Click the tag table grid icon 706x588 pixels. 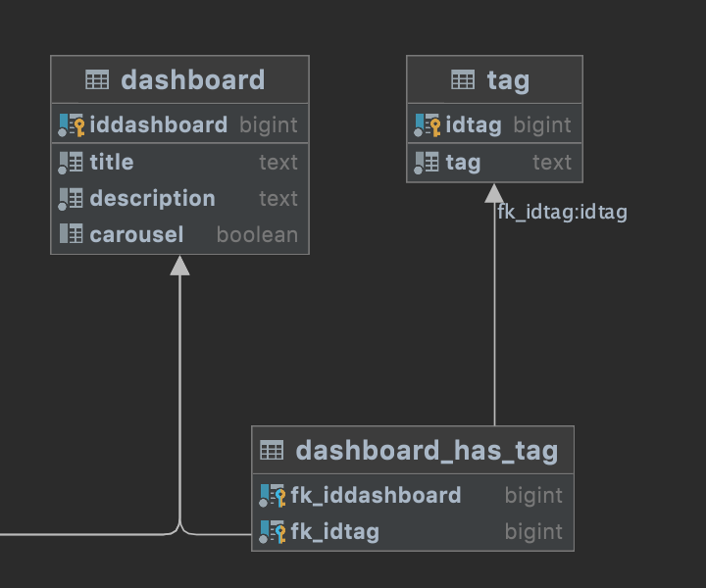(463, 80)
